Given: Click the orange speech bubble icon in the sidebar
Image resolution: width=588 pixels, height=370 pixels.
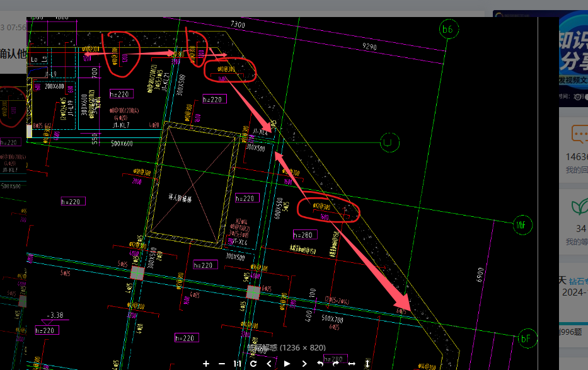Looking at the screenshot, I should tap(580, 134).
